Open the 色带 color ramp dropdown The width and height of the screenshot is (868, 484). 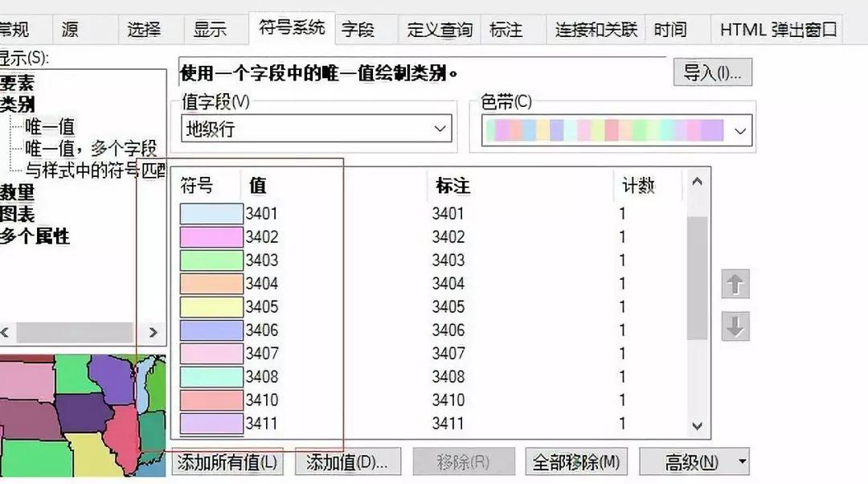click(616, 131)
